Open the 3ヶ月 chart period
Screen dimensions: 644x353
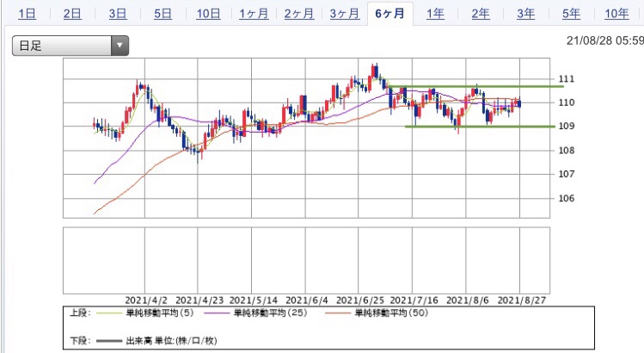(345, 14)
